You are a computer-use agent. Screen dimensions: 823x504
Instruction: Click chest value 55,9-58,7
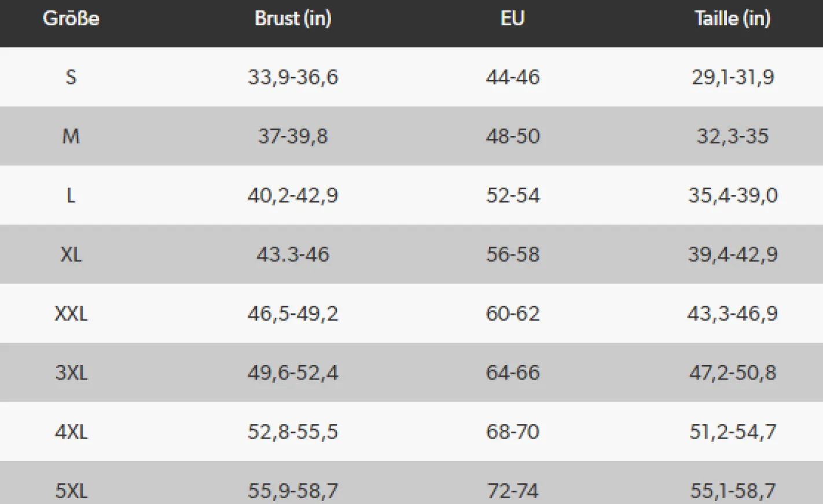293,491
